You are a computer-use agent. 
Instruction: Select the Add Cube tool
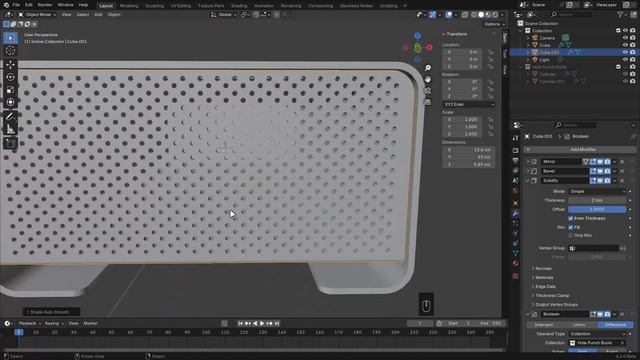(11, 143)
